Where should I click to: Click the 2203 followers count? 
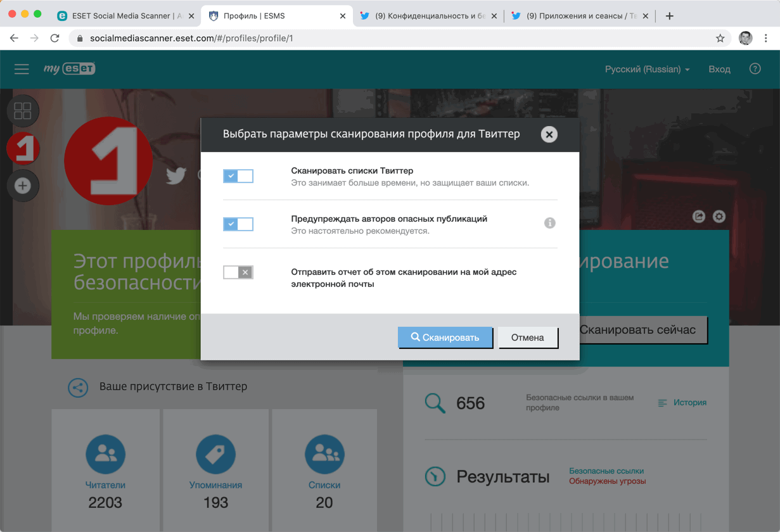[x=105, y=503]
